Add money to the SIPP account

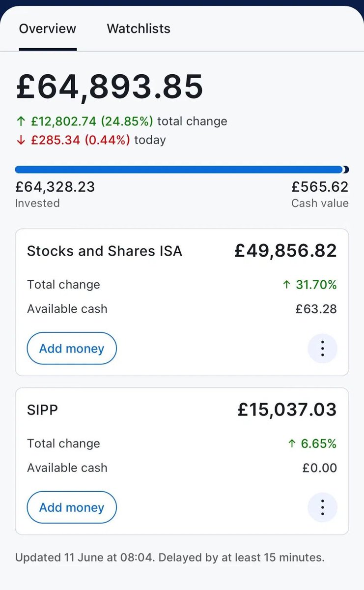tap(72, 507)
